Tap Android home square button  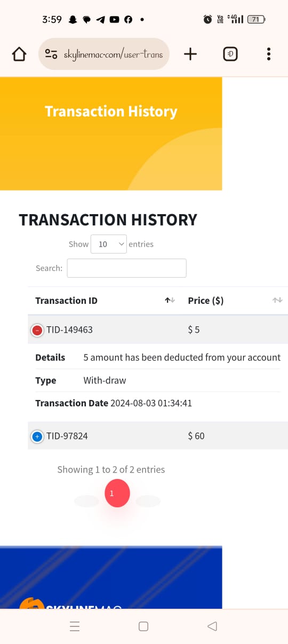tap(143, 626)
